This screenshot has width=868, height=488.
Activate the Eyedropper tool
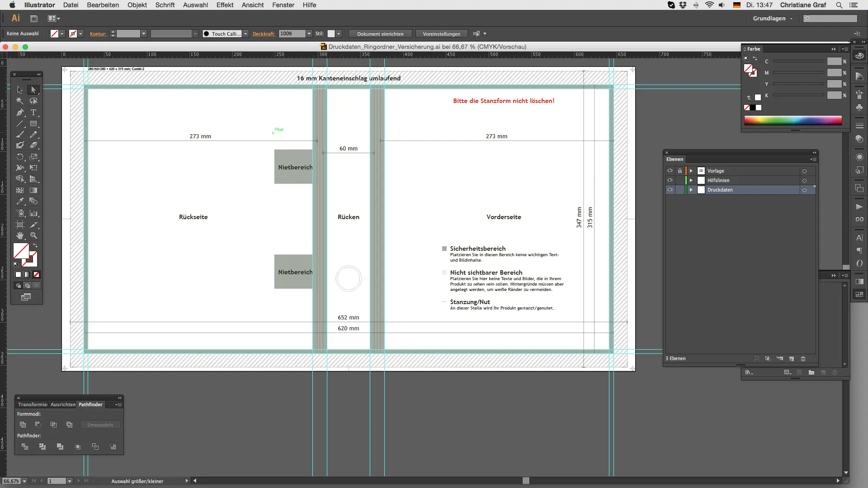coord(20,202)
